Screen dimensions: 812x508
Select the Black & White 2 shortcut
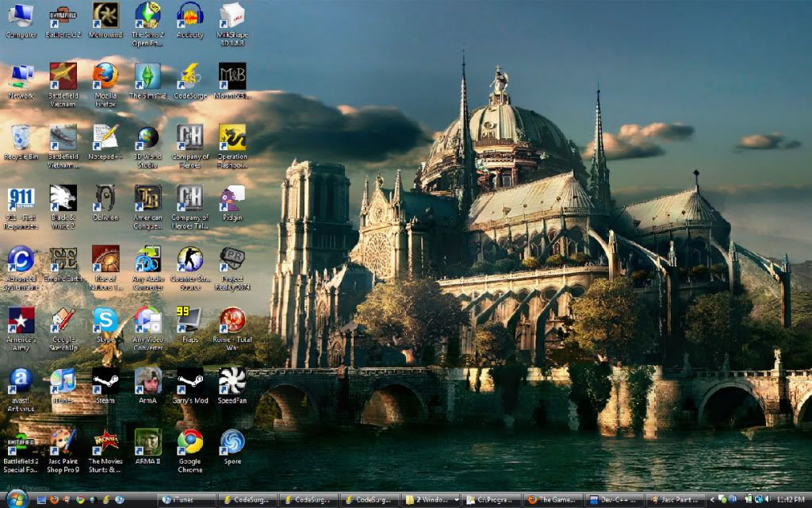(63, 207)
